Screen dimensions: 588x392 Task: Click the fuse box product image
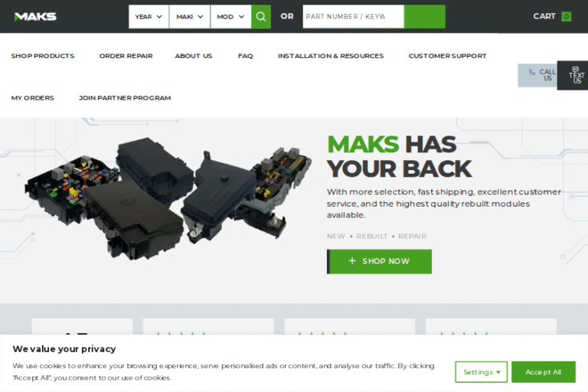point(168,198)
